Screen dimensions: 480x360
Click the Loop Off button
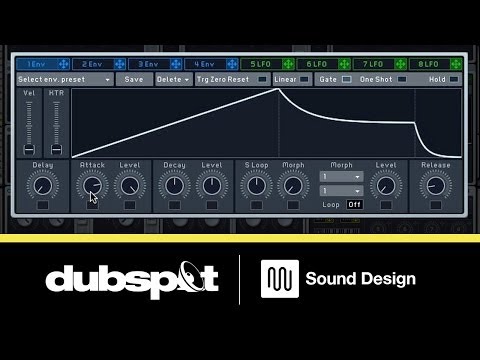tap(354, 204)
